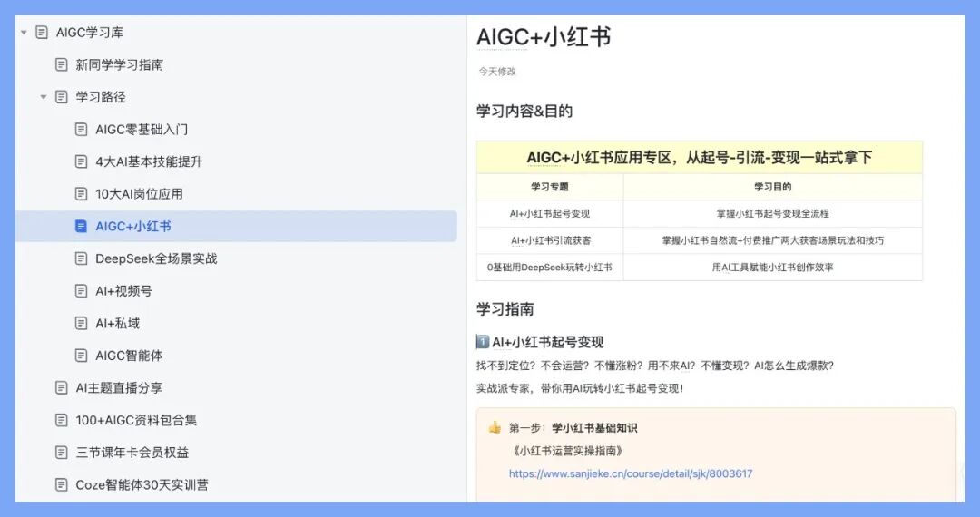980x517 pixels.
Task: Click the document icon beside AIGC智能体
Action: (82, 356)
